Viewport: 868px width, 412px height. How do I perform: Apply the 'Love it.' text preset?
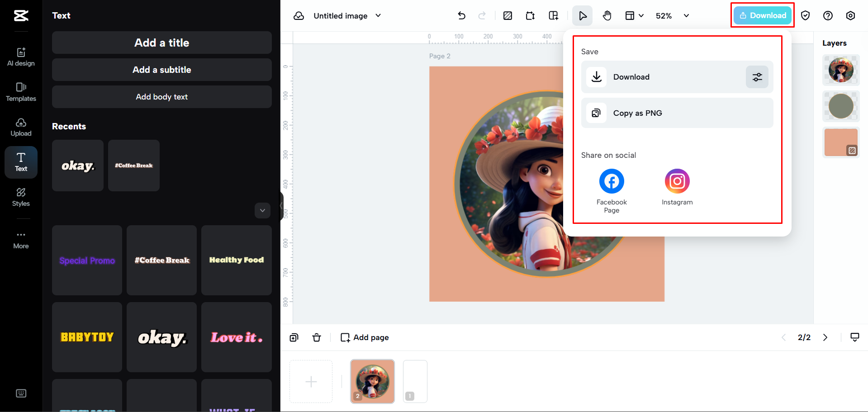pos(237,337)
